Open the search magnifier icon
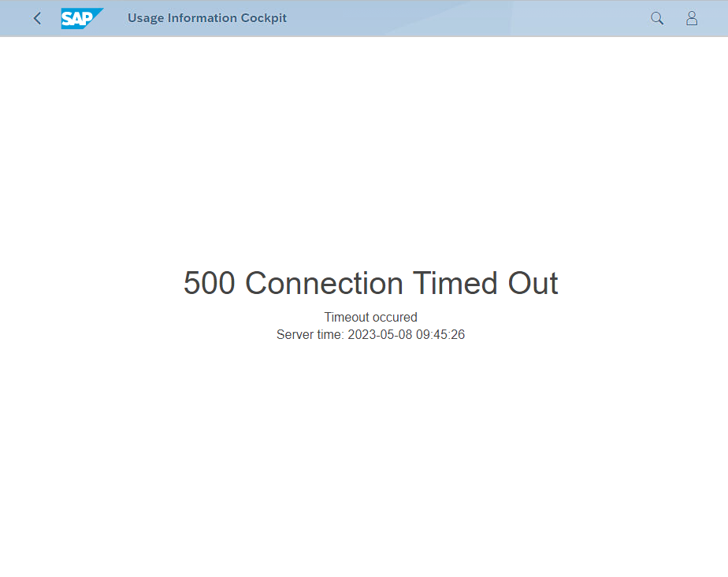This screenshot has width=728, height=577. click(657, 19)
